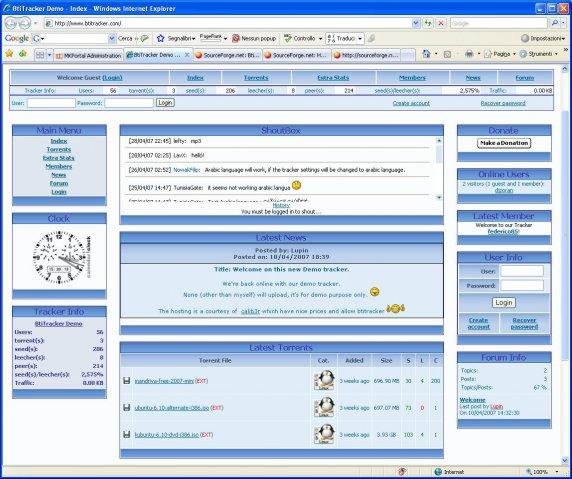Open the Quick Tabs grid icon
572x479 pixels.
(40, 55)
